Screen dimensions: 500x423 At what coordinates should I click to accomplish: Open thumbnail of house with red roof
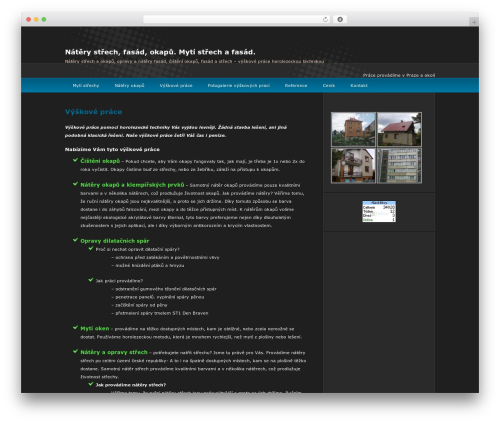pyautogui.click(x=399, y=129)
